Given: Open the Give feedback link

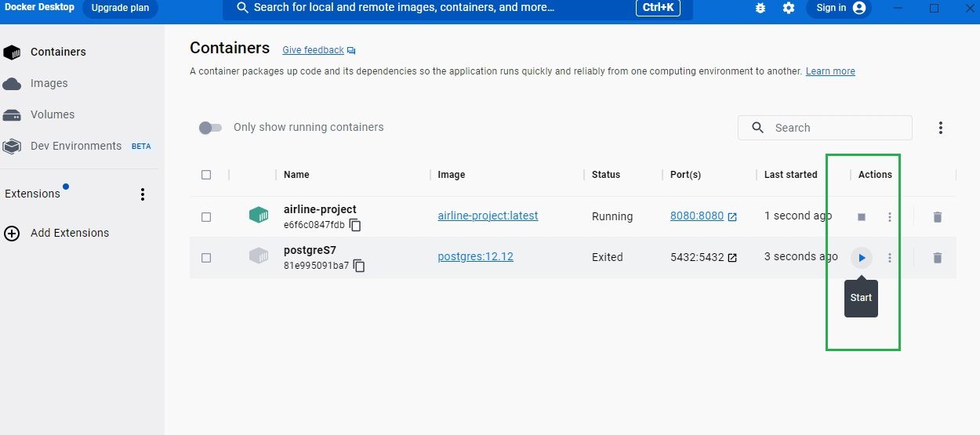Looking at the screenshot, I should pos(313,50).
